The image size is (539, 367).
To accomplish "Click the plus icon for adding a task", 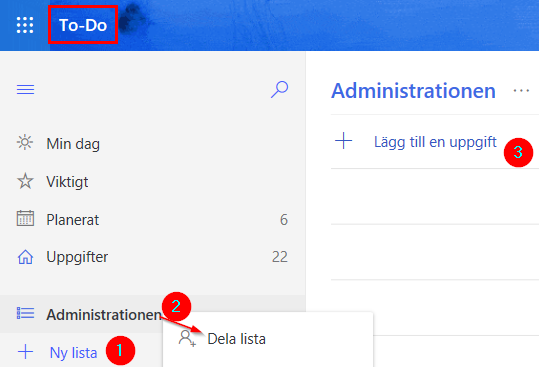I will pyautogui.click(x=343, y=141).
